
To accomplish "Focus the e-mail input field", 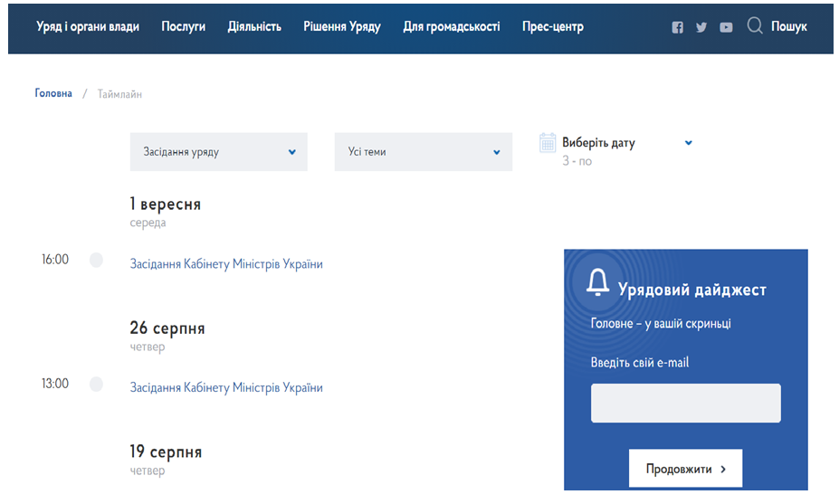I will (685, 403).
